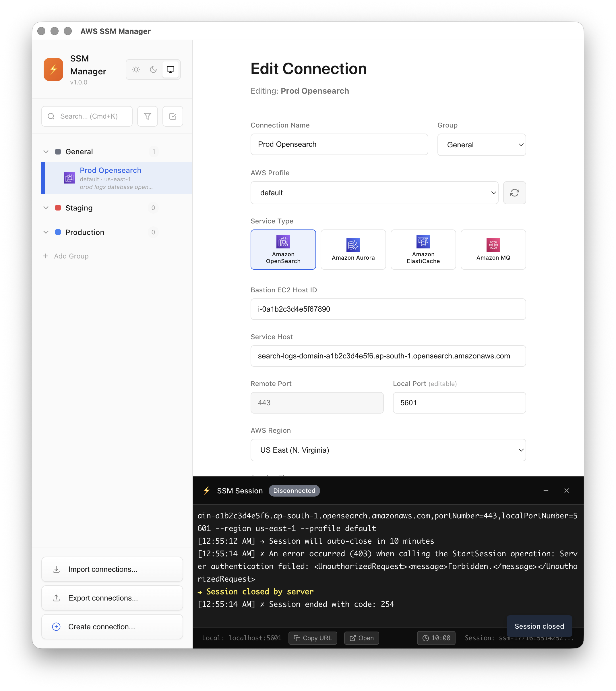616x691 pixels.
Task: Open localhost:5601 in browser
Action: pyautogui.click(x=361, y=638)
